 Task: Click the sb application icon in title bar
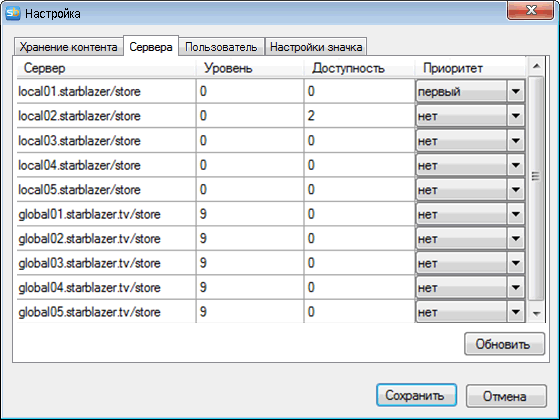(13, 14)
